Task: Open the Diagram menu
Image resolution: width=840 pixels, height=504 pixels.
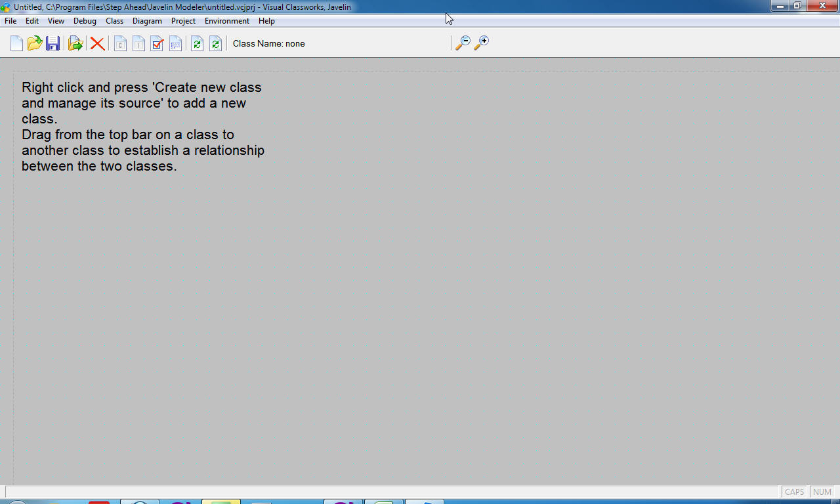Action: [147, 21]
